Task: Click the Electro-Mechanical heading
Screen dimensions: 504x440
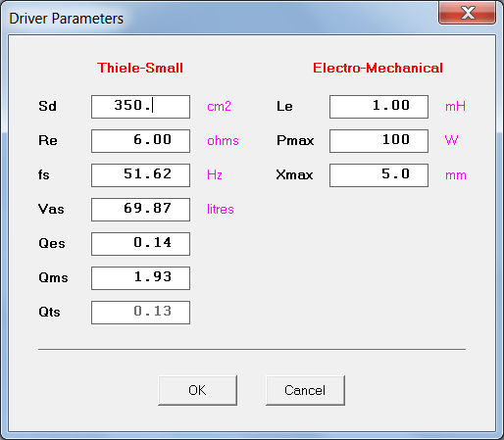Action: [x=378, y=68]
